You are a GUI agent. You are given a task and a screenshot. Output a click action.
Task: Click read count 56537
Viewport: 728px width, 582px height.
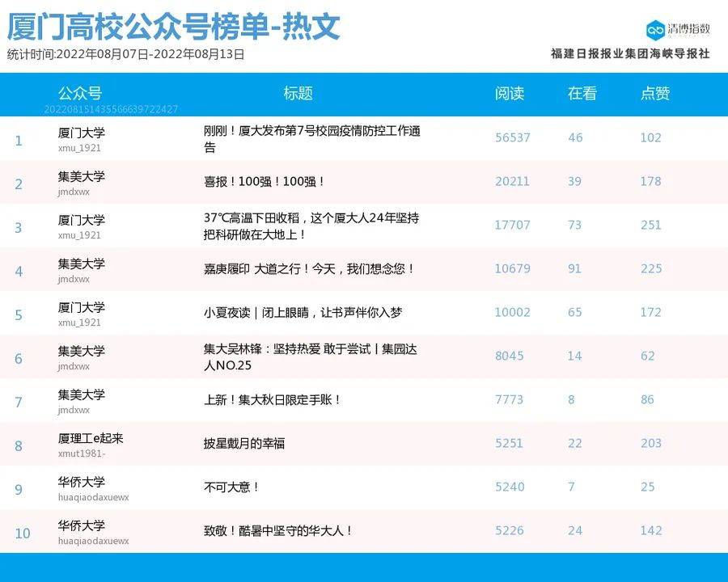tap(513, 138)
